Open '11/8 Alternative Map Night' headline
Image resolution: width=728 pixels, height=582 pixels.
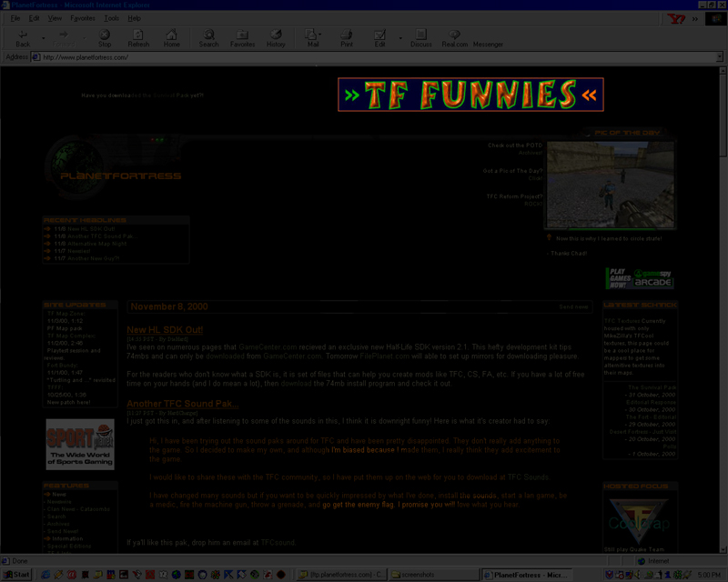click(90, 244)
